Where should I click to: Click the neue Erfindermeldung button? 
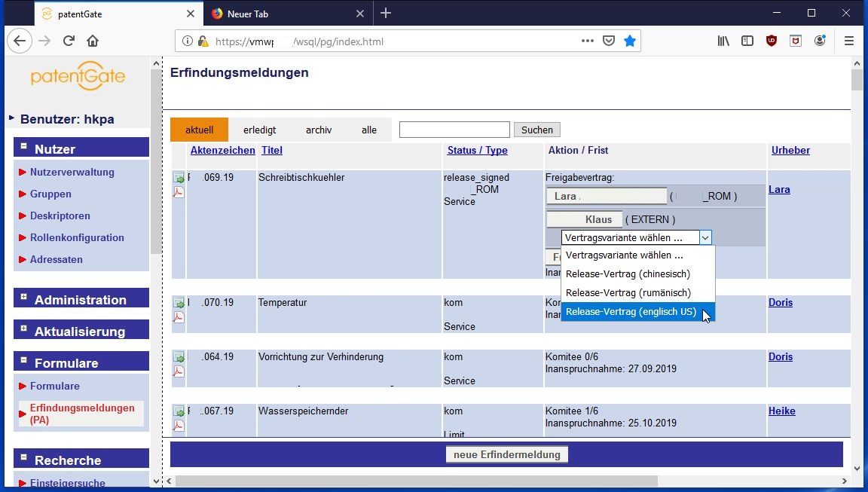pyautogui.click(x=507, y=455)
